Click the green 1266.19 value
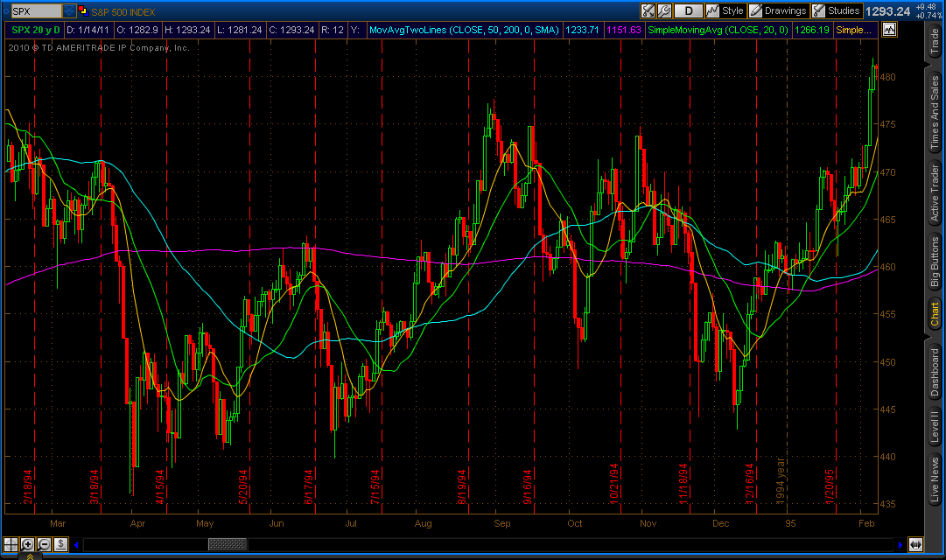Screen dimensions: 946x560 pos(811,30)
